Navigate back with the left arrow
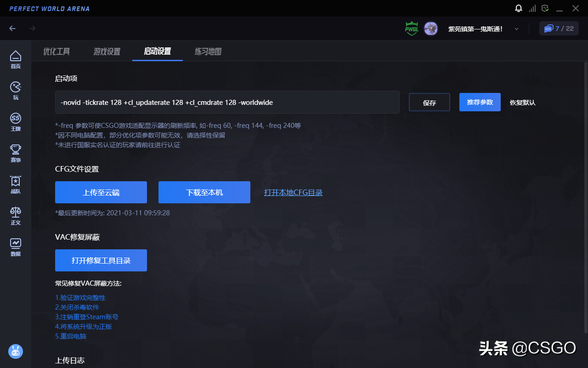 12,29
